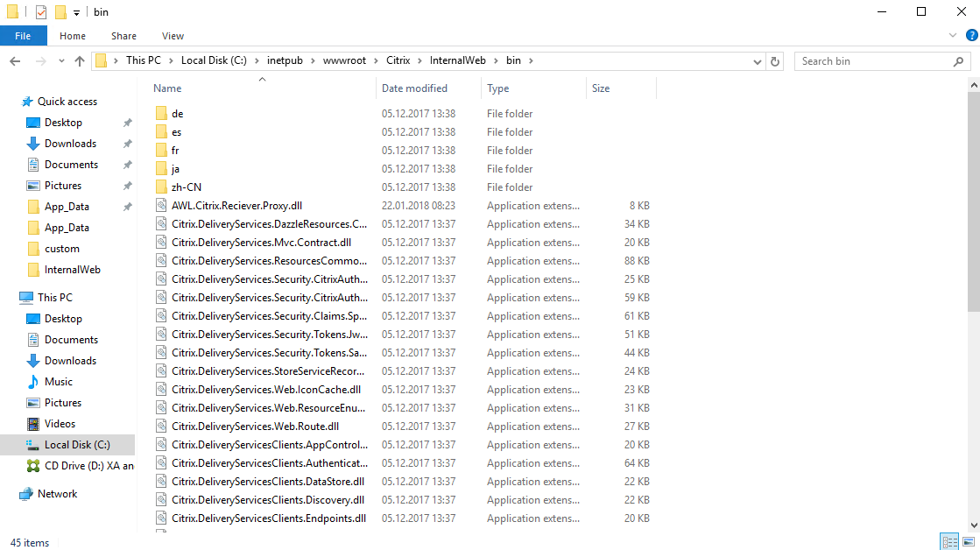This screenshot has height=550, width=980.
Task: Click inside the Search bin field
Action: click(x=876, y=60)
